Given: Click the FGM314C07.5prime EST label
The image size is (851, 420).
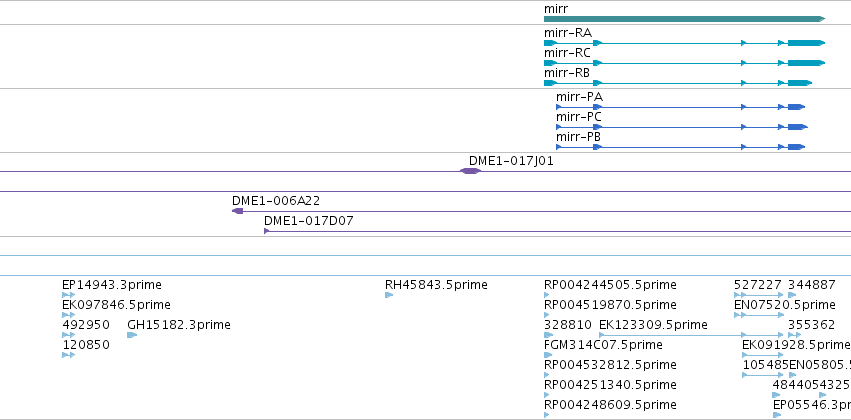Looking at the screenshot, I should pos(603,345).
